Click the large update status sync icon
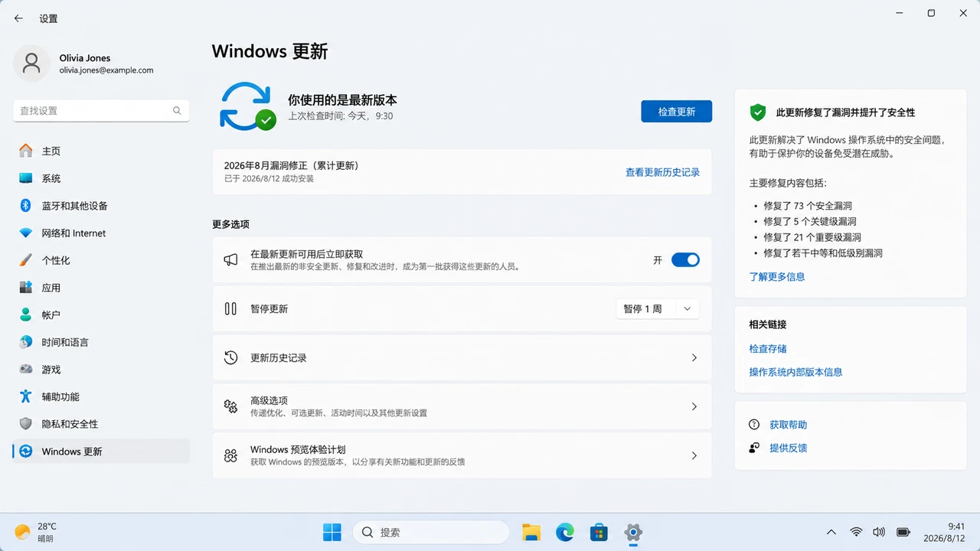The height and width of the screenshot is (551, 980). (247, 106)
